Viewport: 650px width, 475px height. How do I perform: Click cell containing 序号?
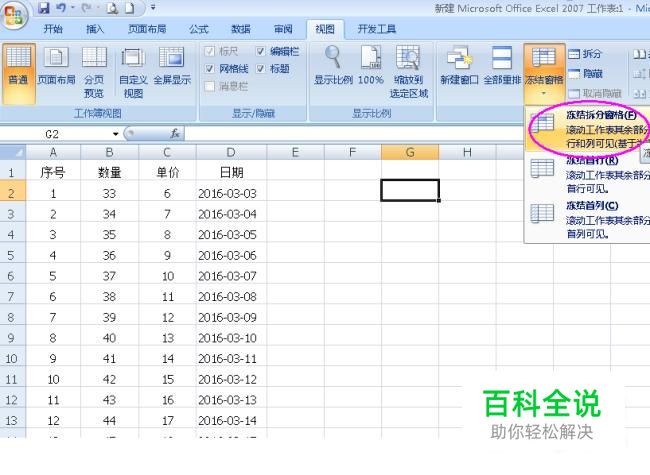coord(53,172)
